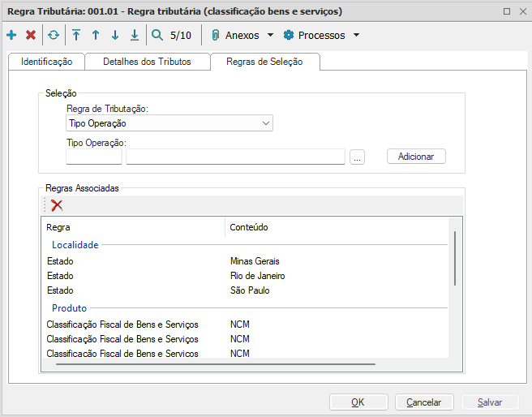Expand the Processos dropdown menu
The height and width of the screenshot is (417, 532).
click(x=320, y=35)
